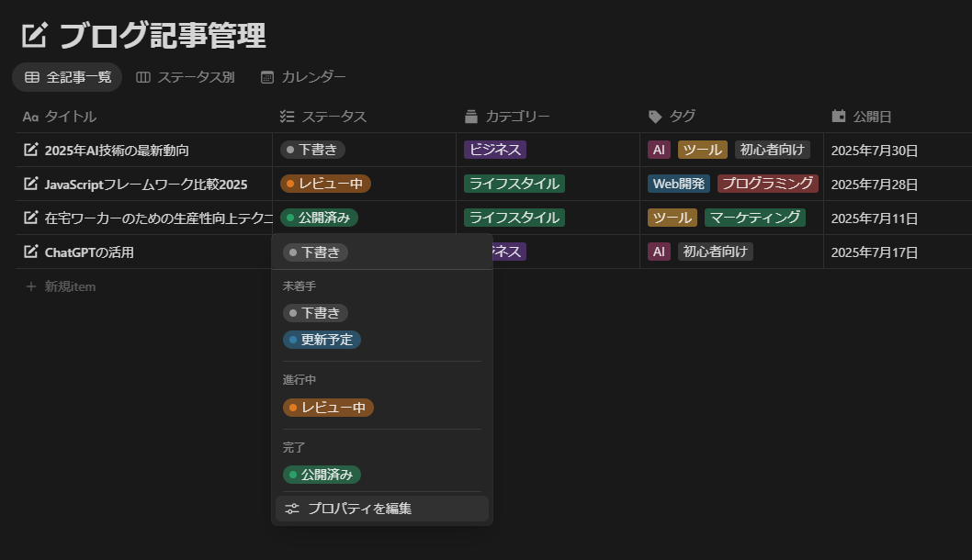Choose レビュー中 status in dropdown list
The image size is (972, 560).
(x=329, y=408)
